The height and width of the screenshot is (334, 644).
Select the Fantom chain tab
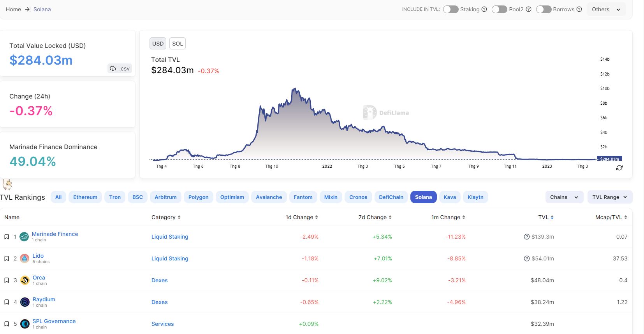click(303, 197)
